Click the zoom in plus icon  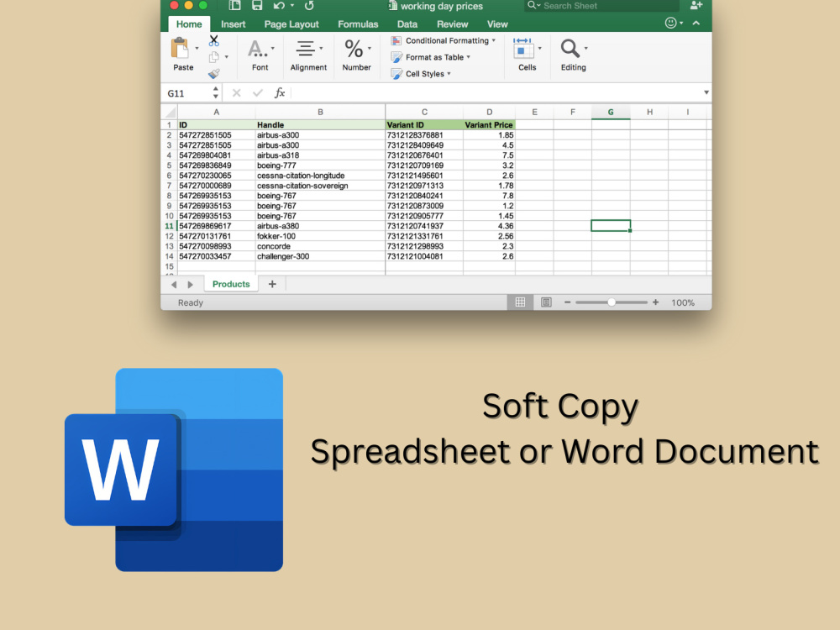pyautogui.click(x=655, y=302)
